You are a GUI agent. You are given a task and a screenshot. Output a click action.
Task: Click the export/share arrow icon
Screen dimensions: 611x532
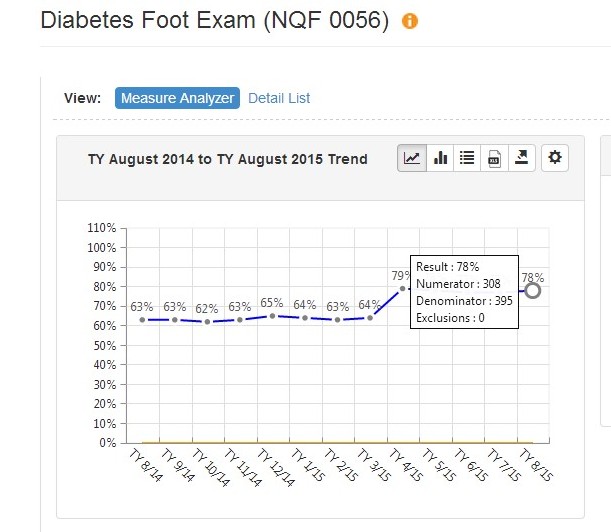(x=521, y=158)
